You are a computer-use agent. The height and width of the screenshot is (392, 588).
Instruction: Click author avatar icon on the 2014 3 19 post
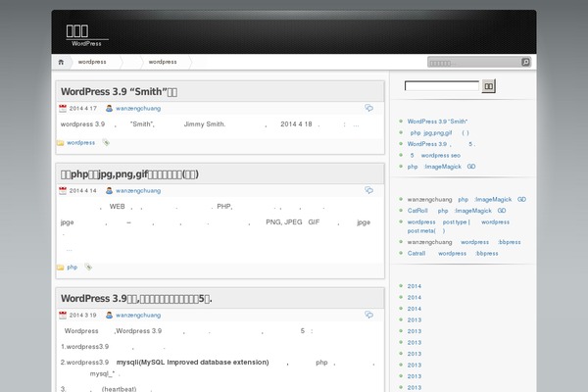109,316
